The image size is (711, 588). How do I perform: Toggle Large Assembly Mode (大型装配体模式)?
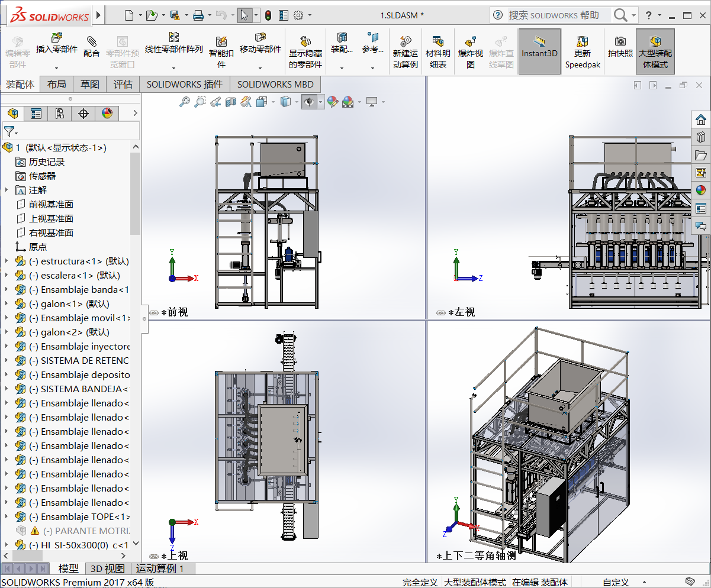point(655,52)
